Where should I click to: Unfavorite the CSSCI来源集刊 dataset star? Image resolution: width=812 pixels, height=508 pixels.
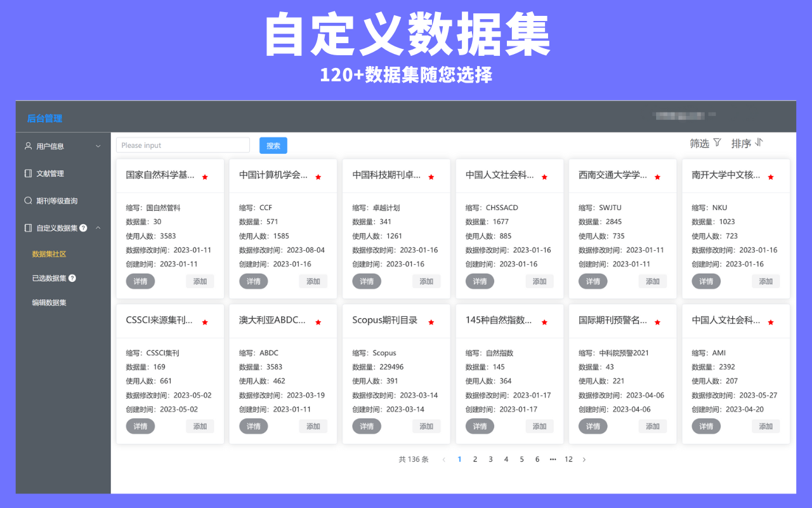tap(206, 322)
